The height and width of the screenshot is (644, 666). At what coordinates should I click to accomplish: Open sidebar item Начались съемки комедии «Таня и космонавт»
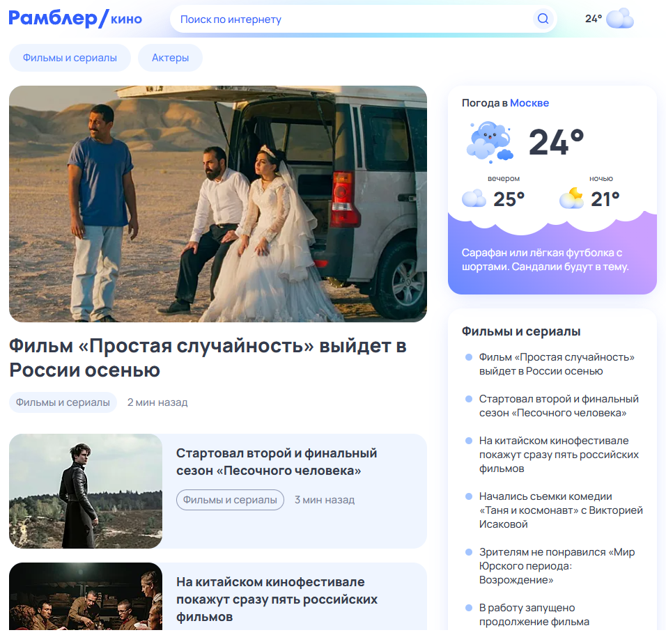pos(561,510)
